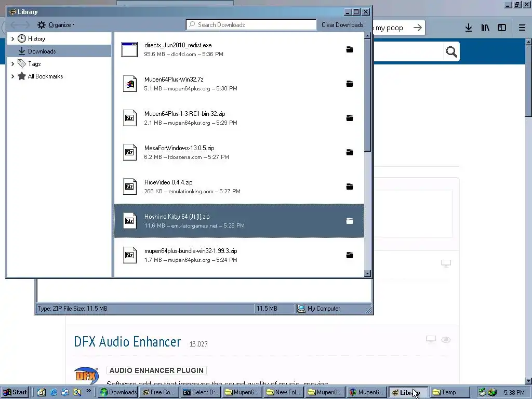Click the Start button

tap(15, 392)
